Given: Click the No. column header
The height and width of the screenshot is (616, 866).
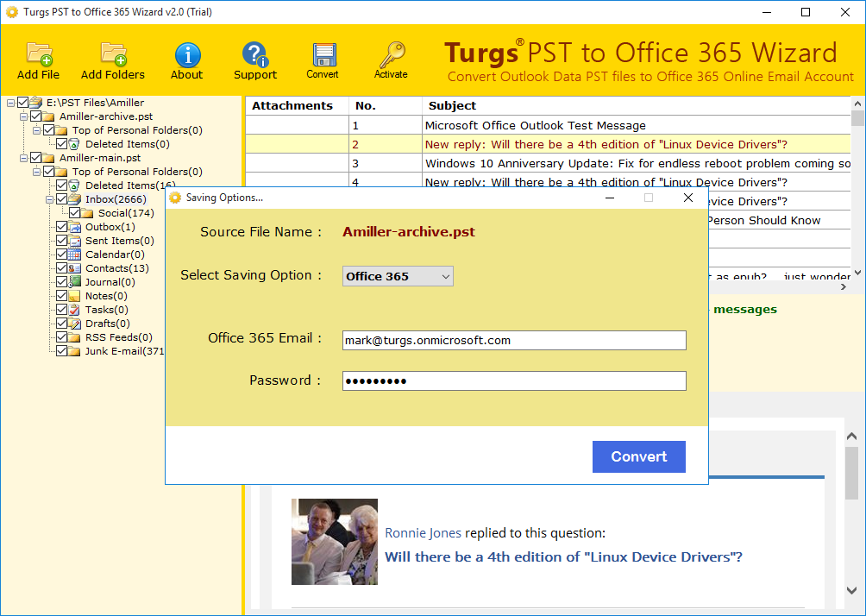Looking at the screenshot, I should (386, 105).
